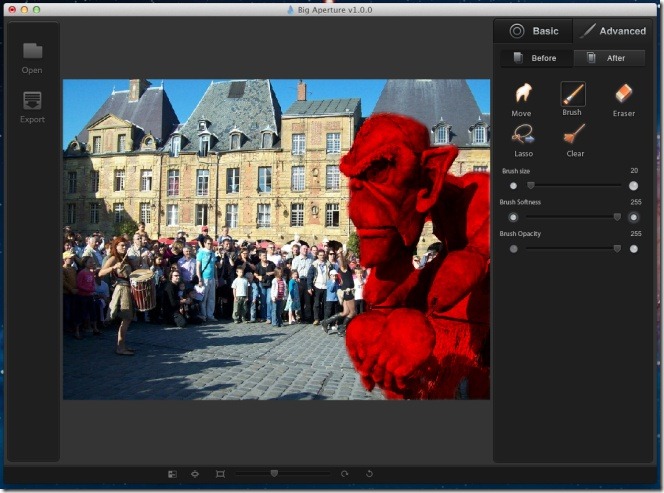Choose the Eraser tool
Image resolution: width=664 pixels, height=493 pixels.
624,96
